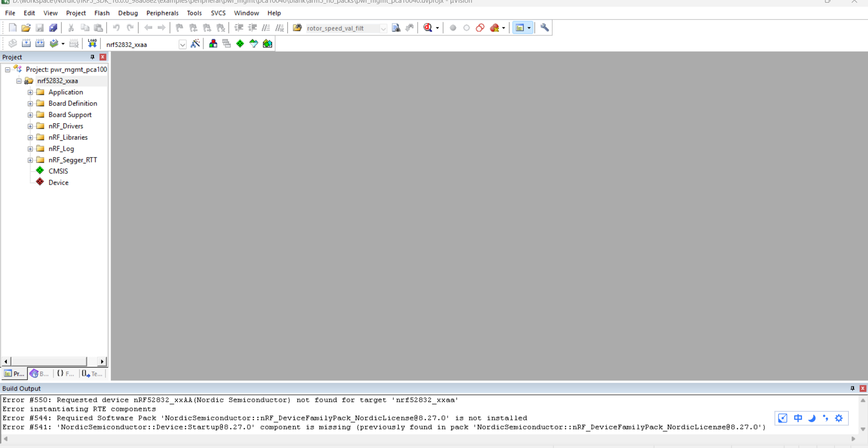Pin the Build Output panel
The width and height of the screenshot is (868, 448).
click(853, 388)
